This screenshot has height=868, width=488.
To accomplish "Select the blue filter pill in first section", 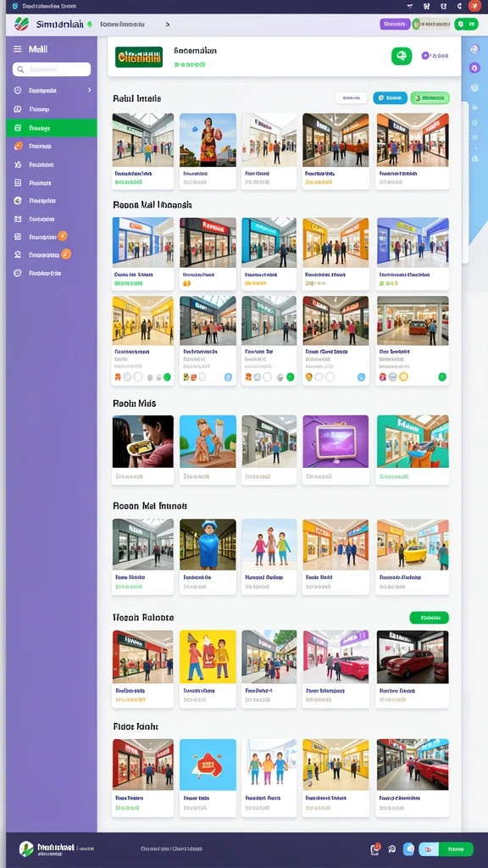I will coord(390,98).
